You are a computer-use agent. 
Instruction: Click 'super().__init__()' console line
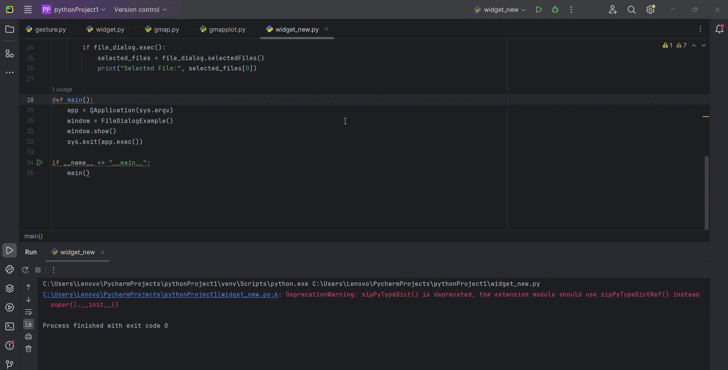pyautogui.click(x=84, y=305)
